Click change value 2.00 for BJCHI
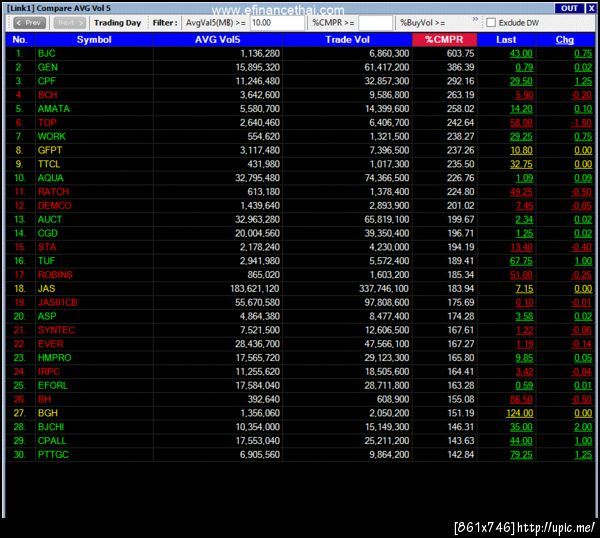Viewport: 600px width, 538px height. click(x=583, y=427)
